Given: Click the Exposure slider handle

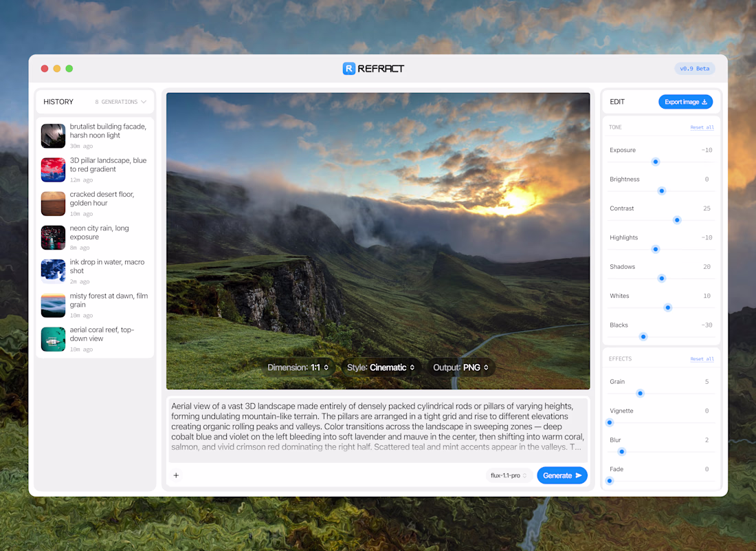Looking at the screenshot, I should coord(655,162).
